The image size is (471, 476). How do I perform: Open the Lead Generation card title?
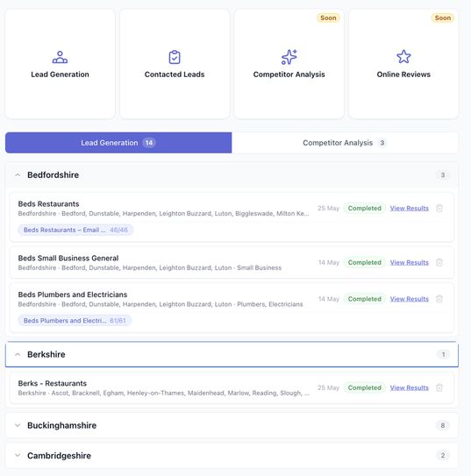tap(60, 75)
